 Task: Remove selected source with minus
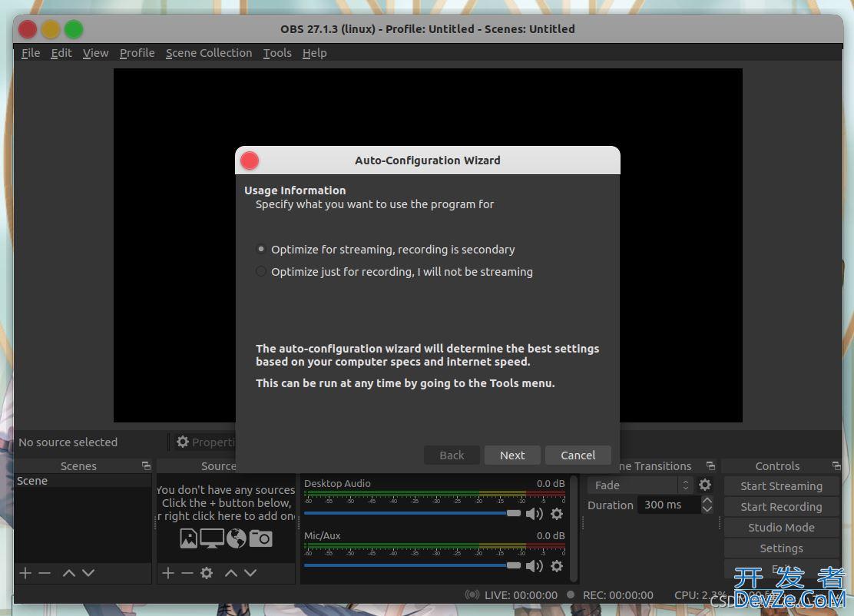point(187,572)
